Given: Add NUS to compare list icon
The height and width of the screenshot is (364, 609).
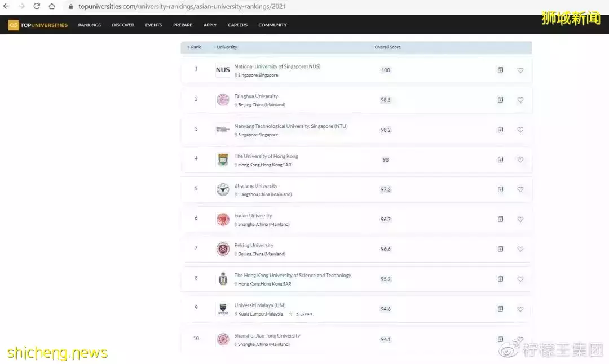Looking at the screenshot, I should 500,70.
